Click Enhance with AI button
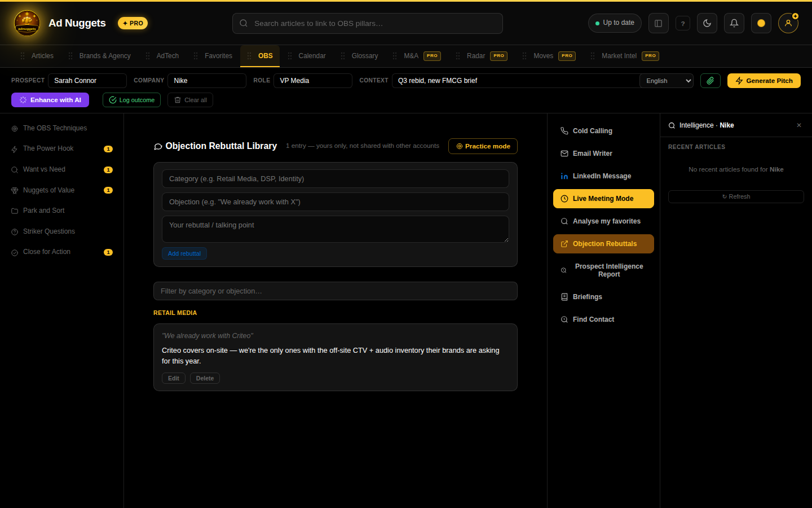The image size is (812, 508). coord(50,100)
